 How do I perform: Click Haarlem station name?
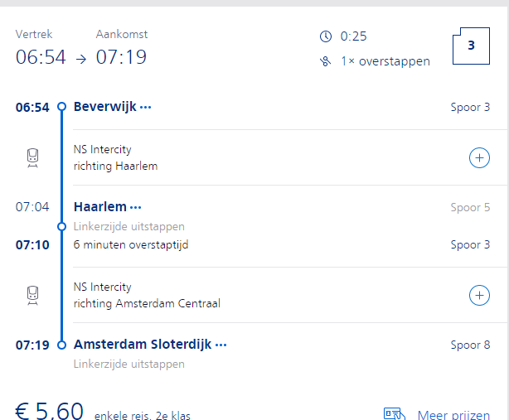click(x=99, y=207)
